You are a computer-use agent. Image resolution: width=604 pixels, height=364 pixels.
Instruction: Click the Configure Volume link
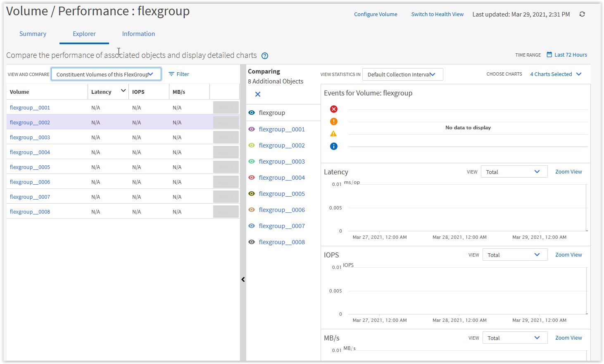click(x=376, y=14)
